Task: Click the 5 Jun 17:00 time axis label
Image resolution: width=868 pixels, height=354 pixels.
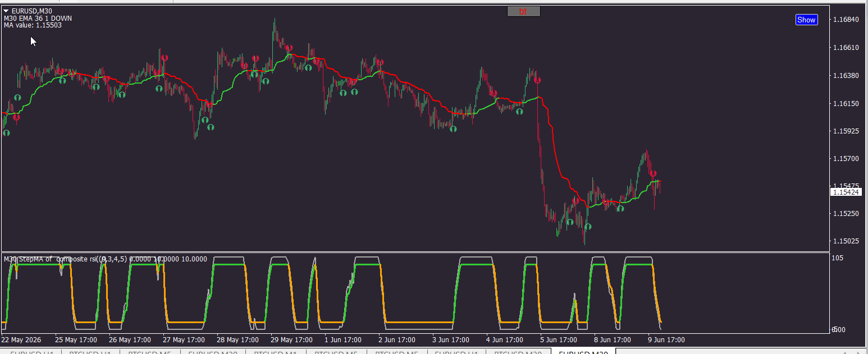Action: pyautogui.click(x=558, y=340)
